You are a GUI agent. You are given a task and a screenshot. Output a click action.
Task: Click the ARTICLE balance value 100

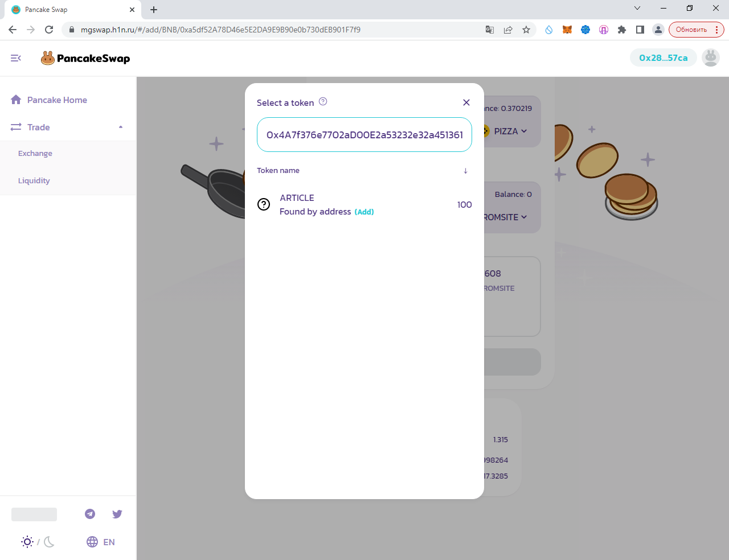[465, 205]
